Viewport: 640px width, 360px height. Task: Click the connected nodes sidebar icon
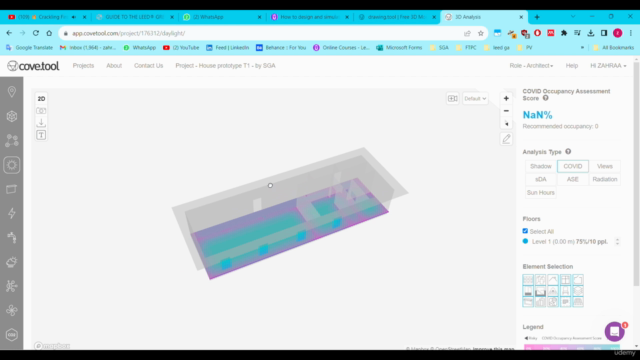click(x=12, y=140)
